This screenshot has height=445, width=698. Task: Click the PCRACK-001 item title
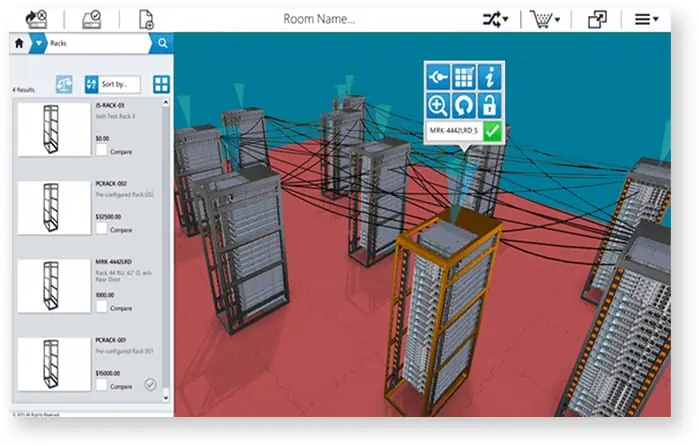tap(111, 340)
